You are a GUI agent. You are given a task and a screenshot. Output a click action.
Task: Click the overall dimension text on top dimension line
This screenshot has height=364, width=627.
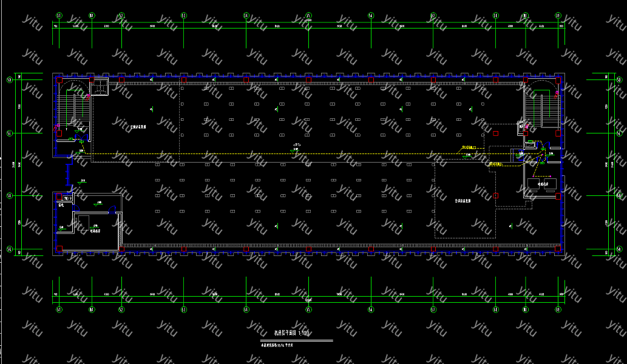point(308,21)
